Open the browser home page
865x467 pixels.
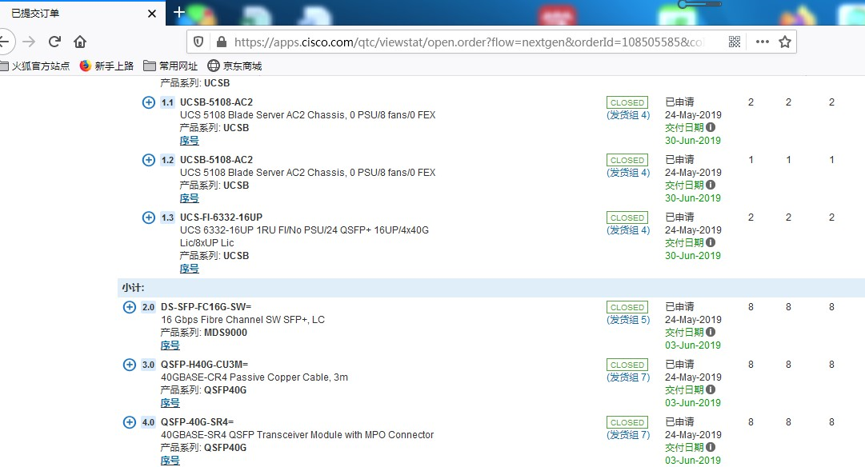(80, 42)
